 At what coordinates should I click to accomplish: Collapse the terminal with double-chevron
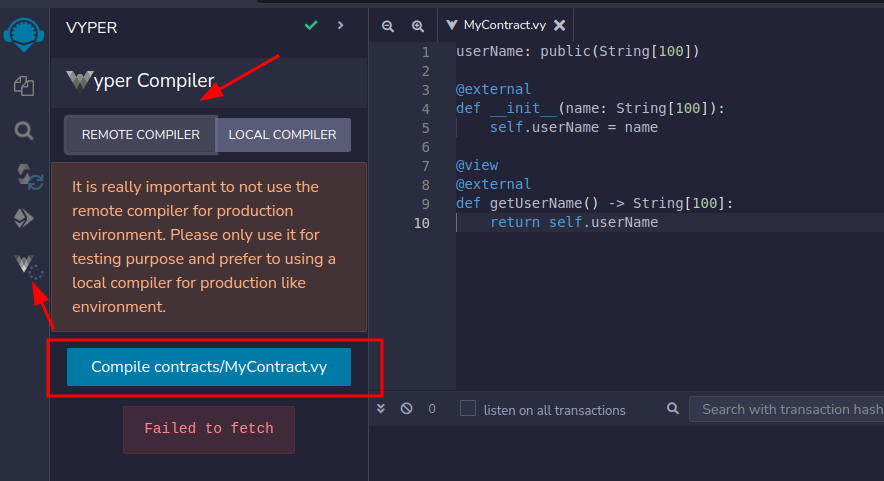click(381, 409)
